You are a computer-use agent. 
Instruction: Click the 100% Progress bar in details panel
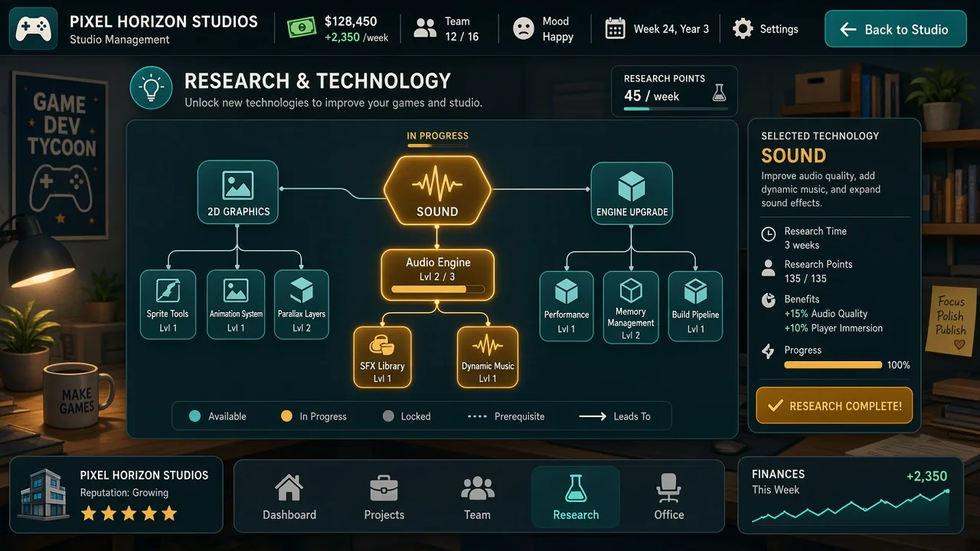[832, 365]
